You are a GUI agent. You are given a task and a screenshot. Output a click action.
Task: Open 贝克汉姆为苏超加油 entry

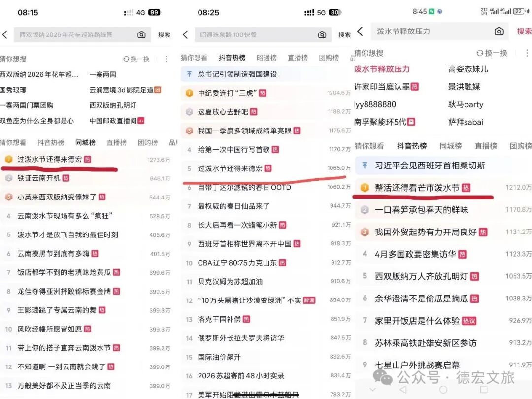click(266, 282)
